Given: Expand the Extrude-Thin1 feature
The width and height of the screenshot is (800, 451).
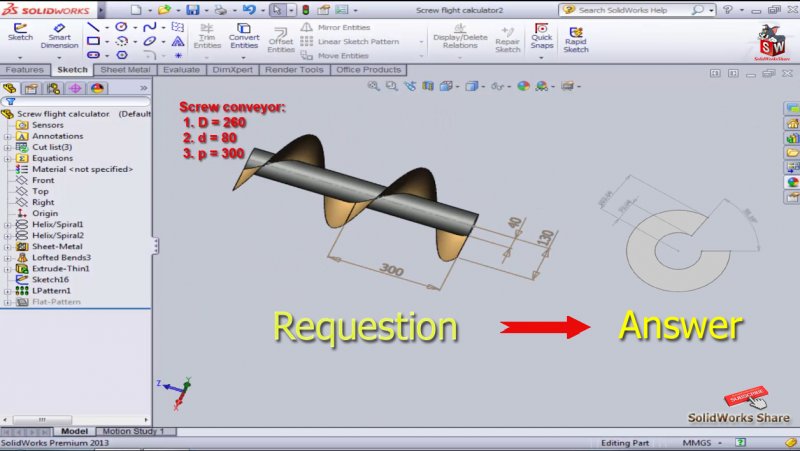Looking at the screenshot, I should coord(8,269).
